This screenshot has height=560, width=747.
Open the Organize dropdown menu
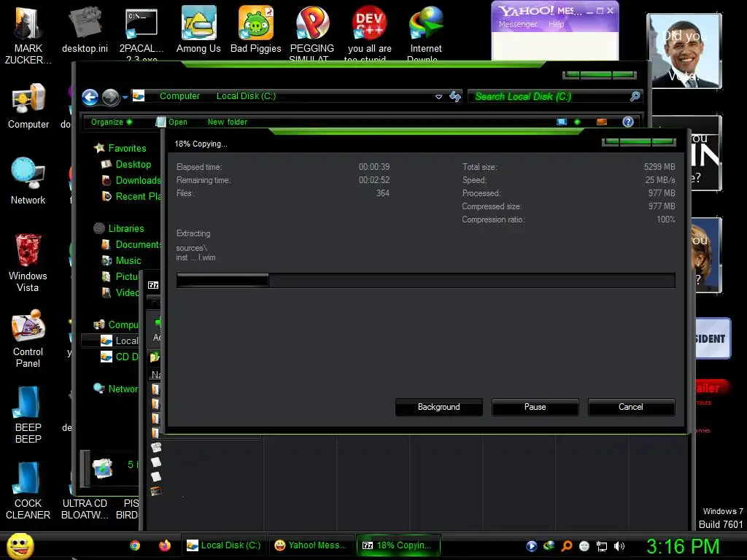[x=112, y=122]
